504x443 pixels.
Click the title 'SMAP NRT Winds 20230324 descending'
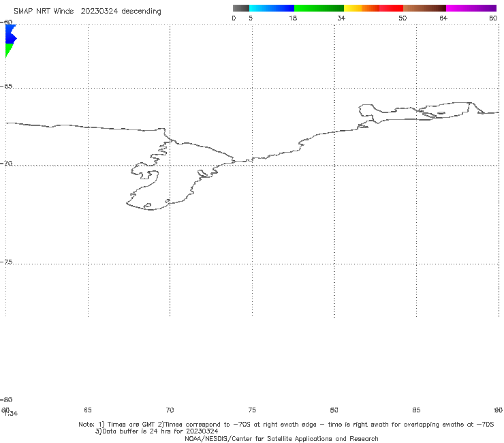click(87, 12)
